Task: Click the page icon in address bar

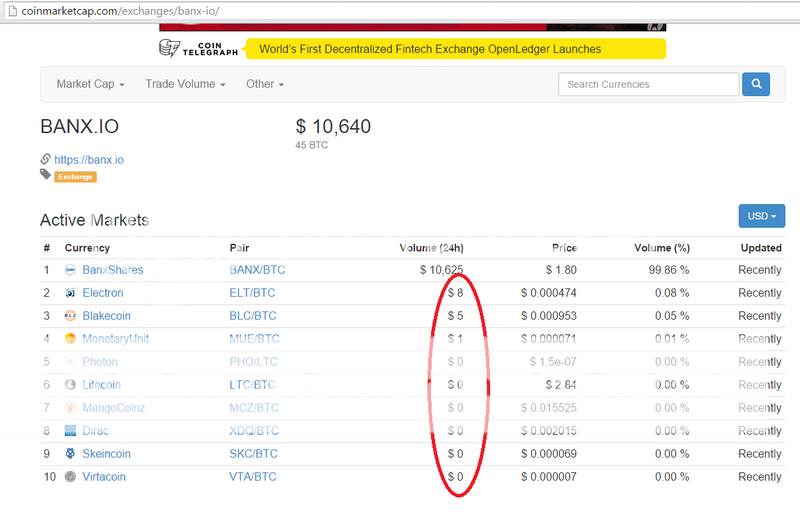Action: [12, 11]
